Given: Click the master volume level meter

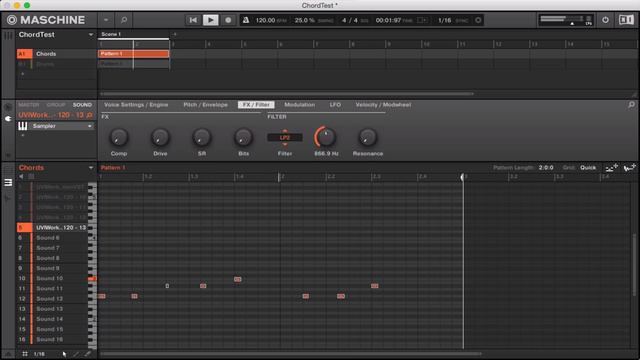Looking at the screenshot, I should (x=565, y=20).
